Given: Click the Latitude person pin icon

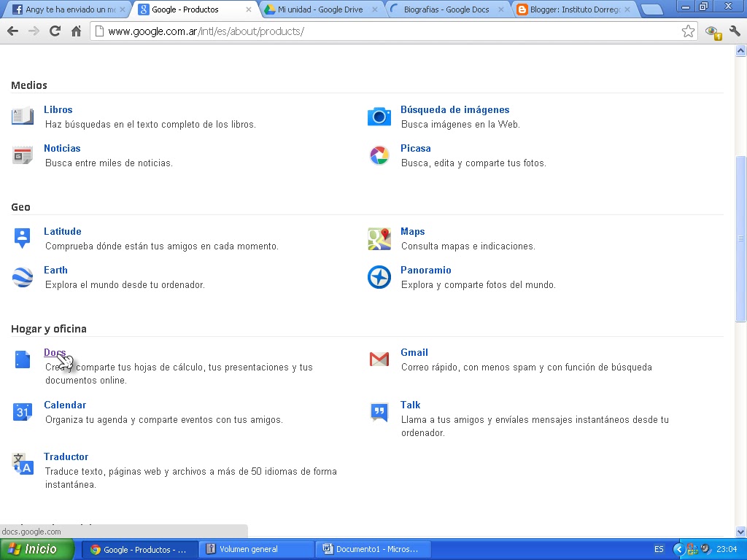Looking at the screenshot, I should [23, 238].
